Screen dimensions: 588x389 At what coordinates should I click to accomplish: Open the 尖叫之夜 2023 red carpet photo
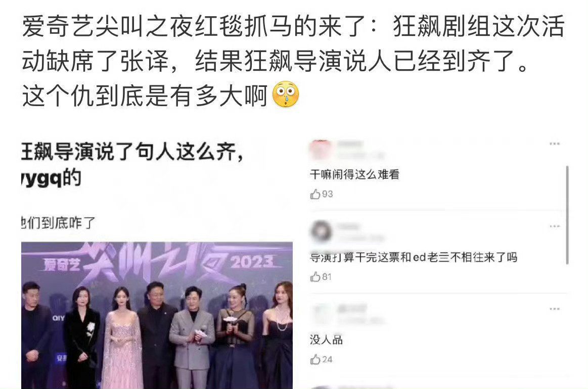coord(157,315)
